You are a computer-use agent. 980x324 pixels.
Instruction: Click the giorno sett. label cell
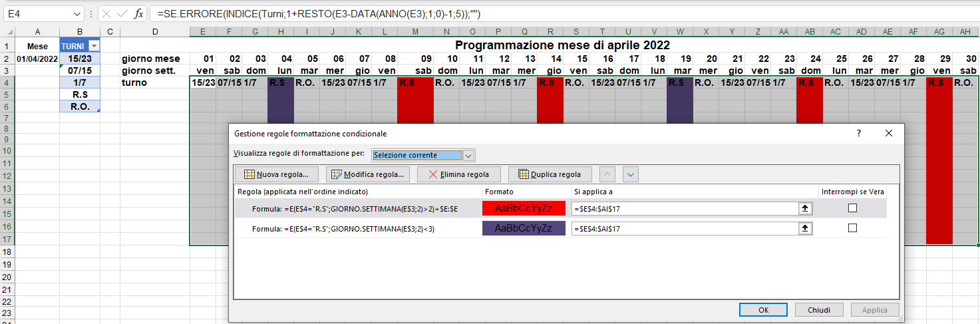point(155,71)
